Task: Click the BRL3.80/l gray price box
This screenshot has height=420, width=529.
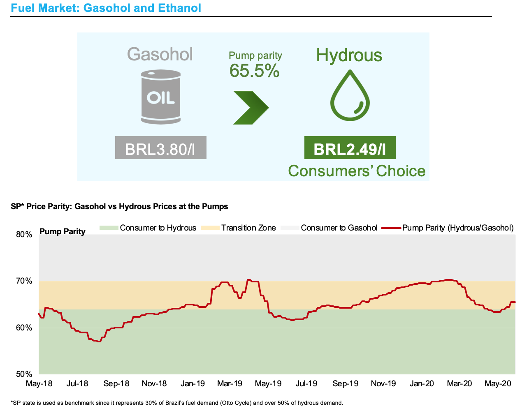Action: click(160, 148)
